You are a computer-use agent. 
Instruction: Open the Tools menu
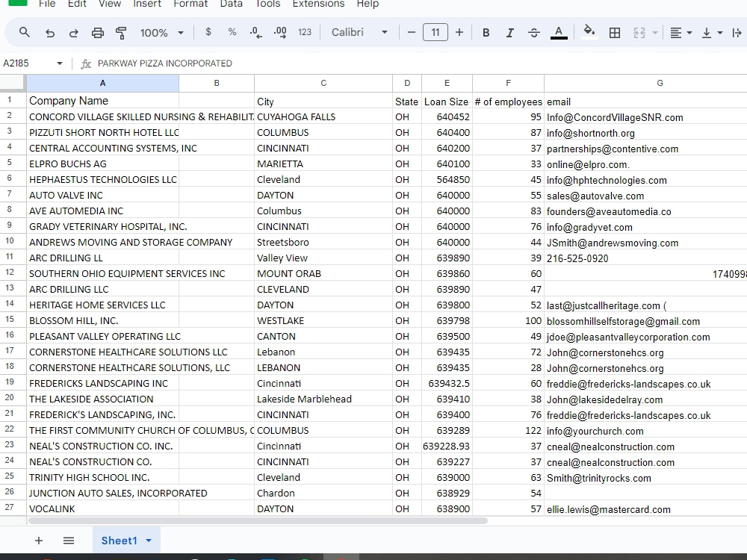click(x=267, y=4)
